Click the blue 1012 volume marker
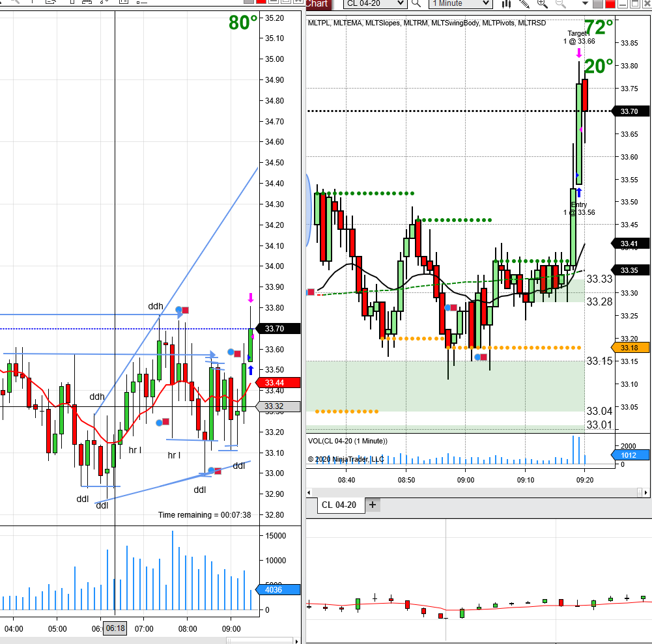652x644 pixels. [631, 455]
